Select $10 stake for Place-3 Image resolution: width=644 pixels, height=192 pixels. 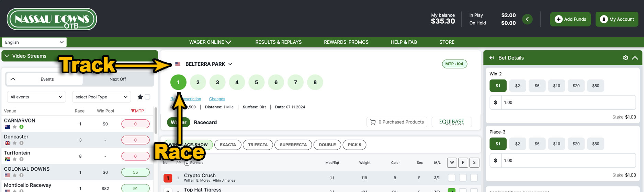click(x=556, y=144)
